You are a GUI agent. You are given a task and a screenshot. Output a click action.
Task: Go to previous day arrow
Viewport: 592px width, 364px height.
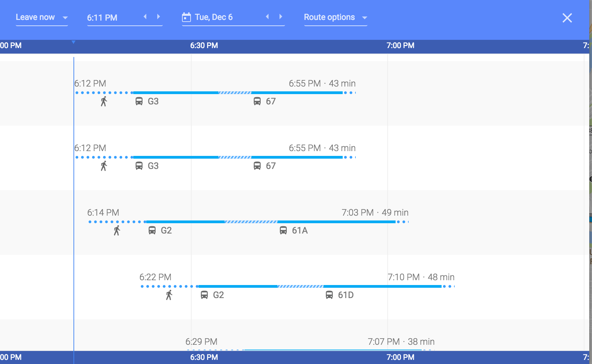pos(267,17)
